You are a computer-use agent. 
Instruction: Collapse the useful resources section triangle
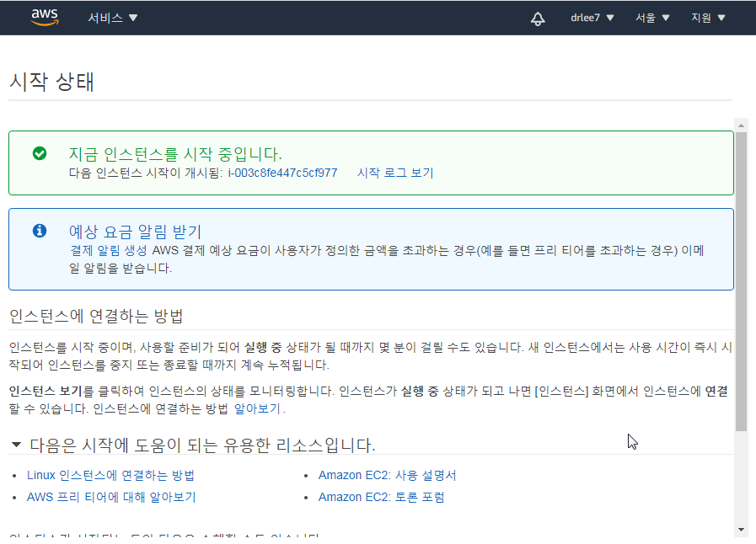click(16, 445)
